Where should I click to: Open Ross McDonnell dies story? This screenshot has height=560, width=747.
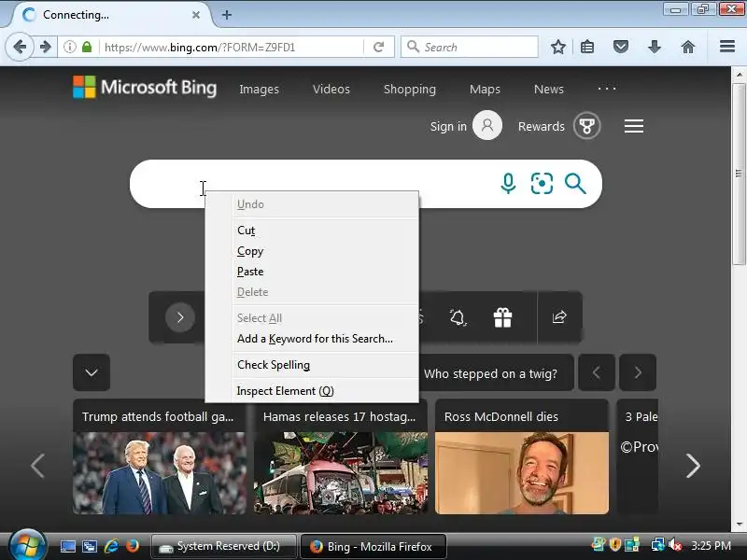point(522,456)
